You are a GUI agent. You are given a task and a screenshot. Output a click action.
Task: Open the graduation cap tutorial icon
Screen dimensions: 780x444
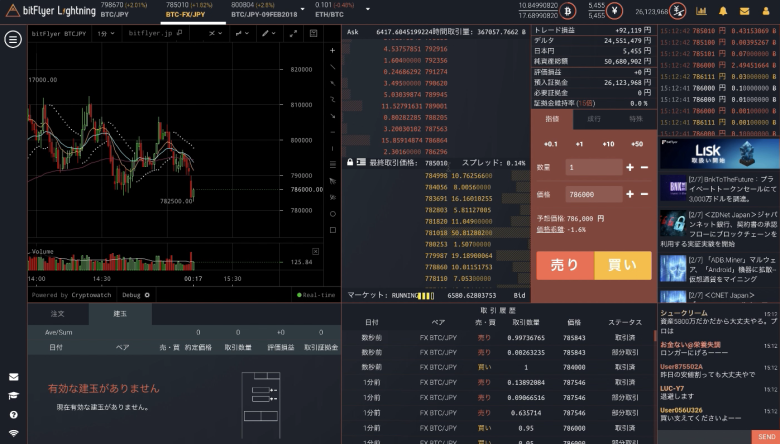coord(13,396)
